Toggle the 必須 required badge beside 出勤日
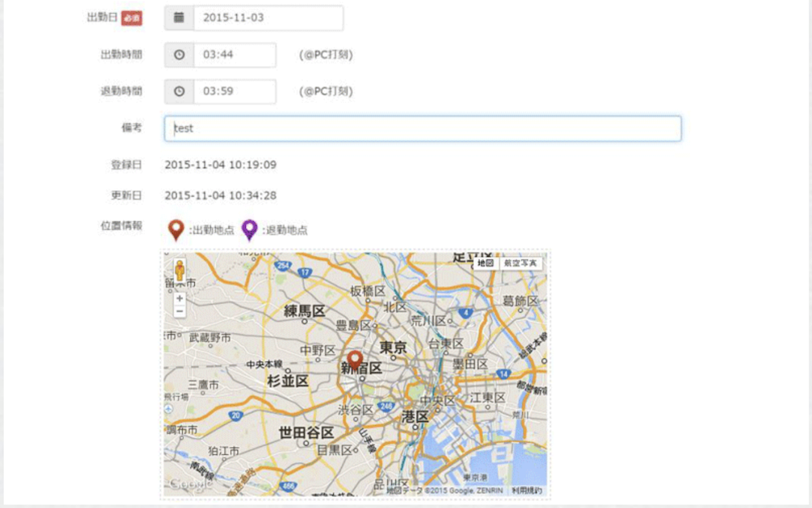This screenshot has width=812, height=508. point(131,17)
